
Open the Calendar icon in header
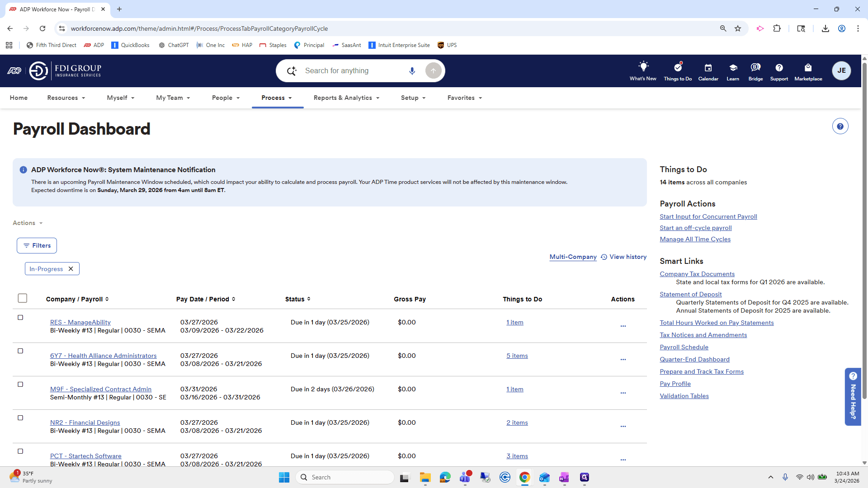(708, 68)
